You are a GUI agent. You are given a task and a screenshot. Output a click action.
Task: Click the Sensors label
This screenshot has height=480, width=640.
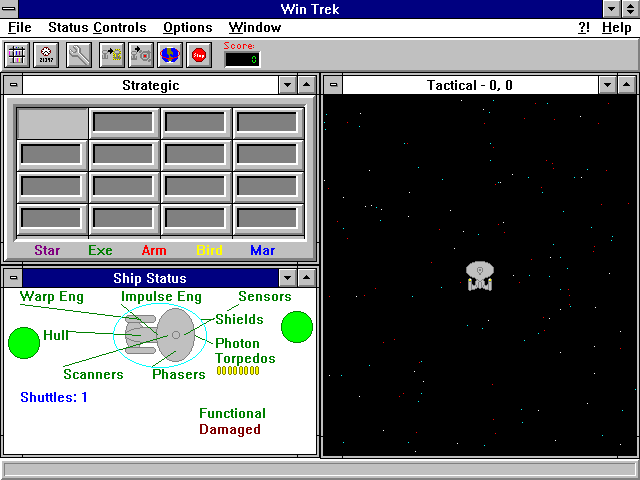265,296
